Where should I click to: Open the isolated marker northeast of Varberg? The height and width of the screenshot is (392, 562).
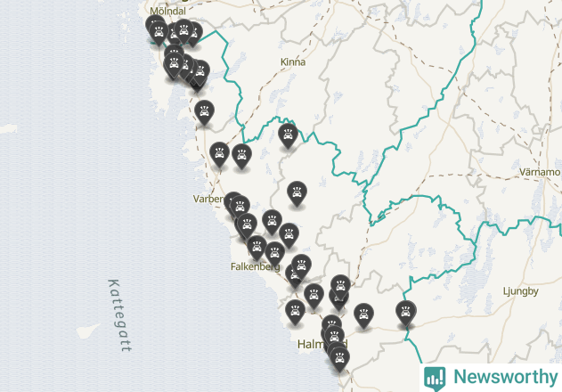point(297,193)
